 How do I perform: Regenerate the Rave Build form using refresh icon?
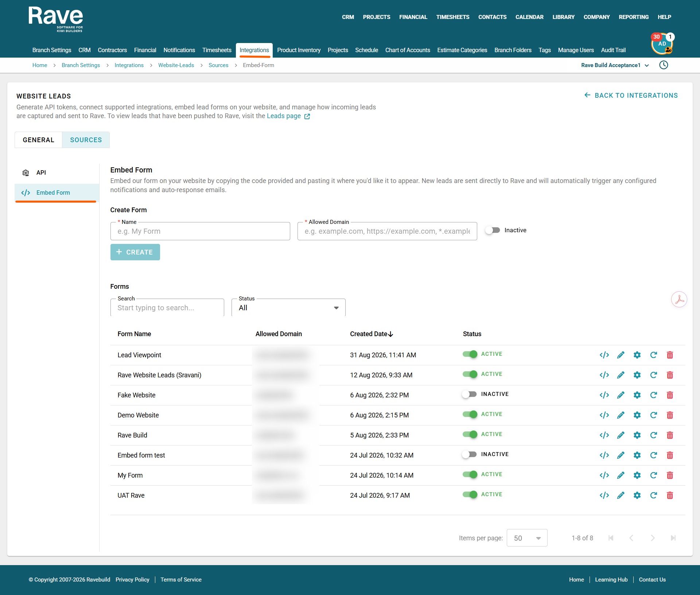(x=653, y=435)
